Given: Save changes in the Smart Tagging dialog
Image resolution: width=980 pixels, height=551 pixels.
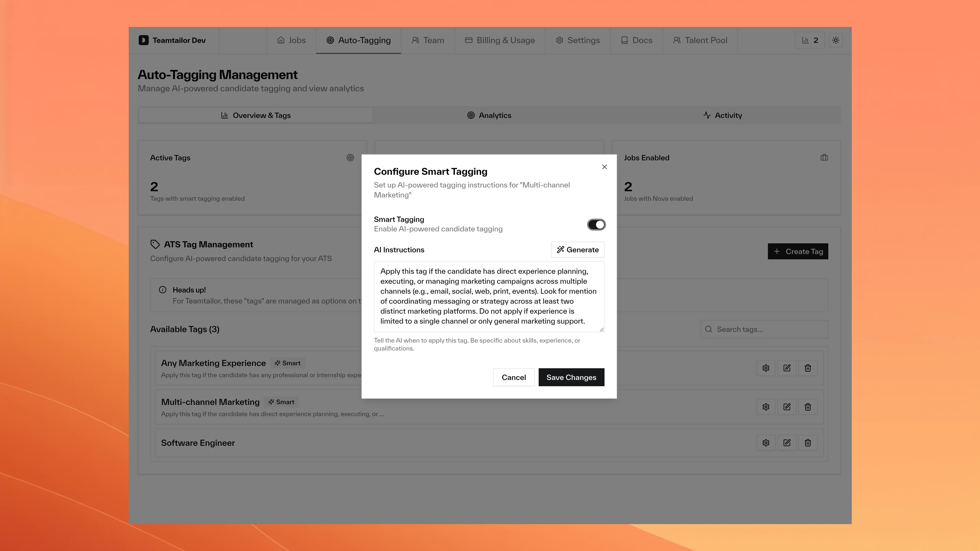Looking at the screenshot, I should [x=571, y=377].
